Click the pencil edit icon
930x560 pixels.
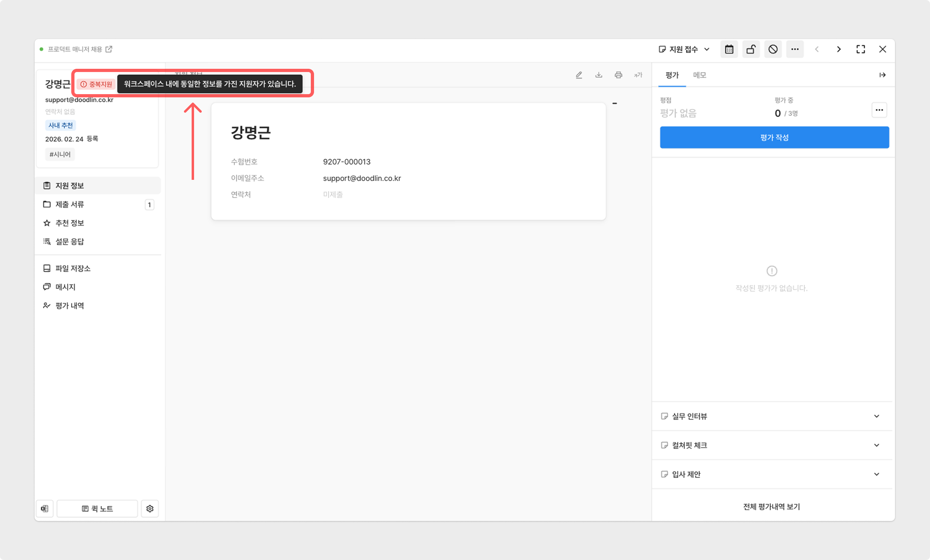click(579, 75)
